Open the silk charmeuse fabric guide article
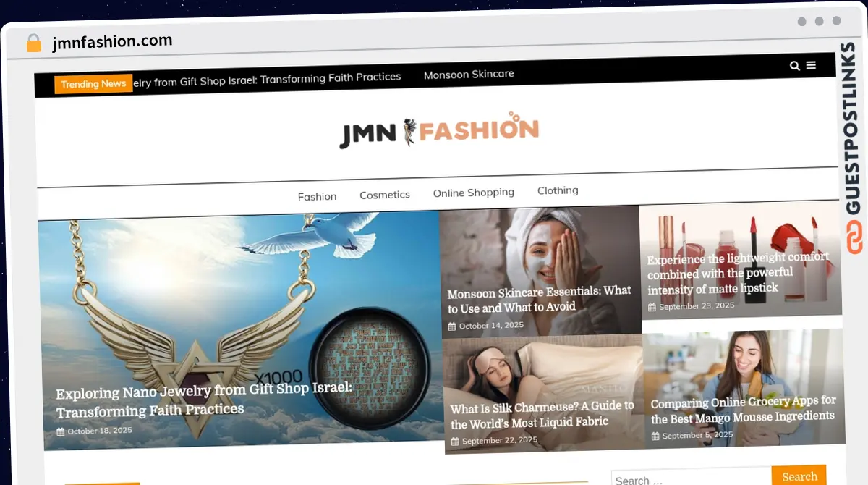Image resolution: width=868 pixels, height=485 pixels. pyautogui.click(x=541, y=414)
